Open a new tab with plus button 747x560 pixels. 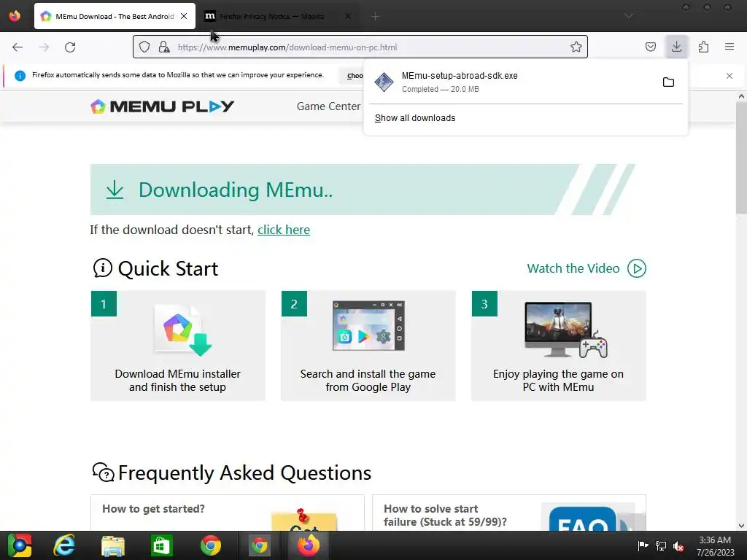coord(375,17)
